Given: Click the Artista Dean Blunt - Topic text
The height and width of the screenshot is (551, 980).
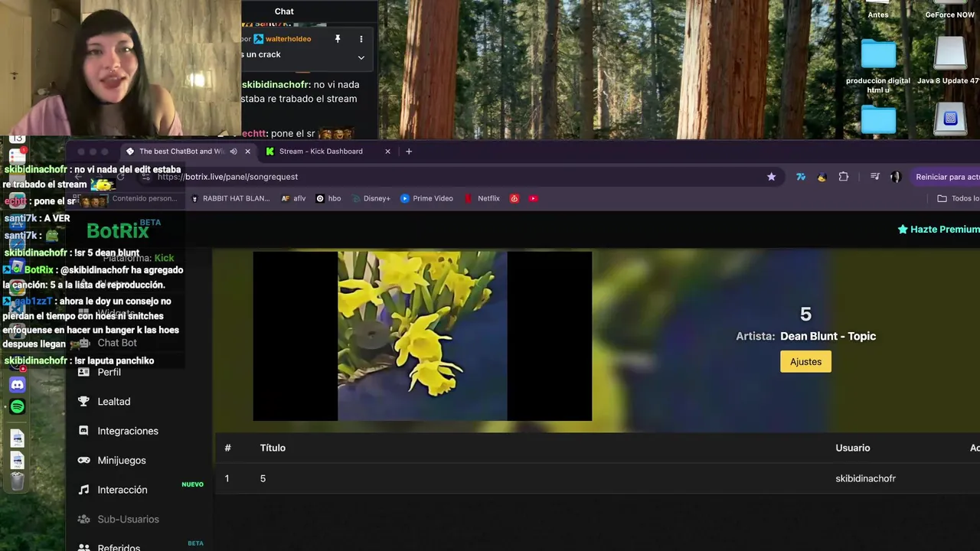Looking at the screenshot, I should tap(805, 336).
